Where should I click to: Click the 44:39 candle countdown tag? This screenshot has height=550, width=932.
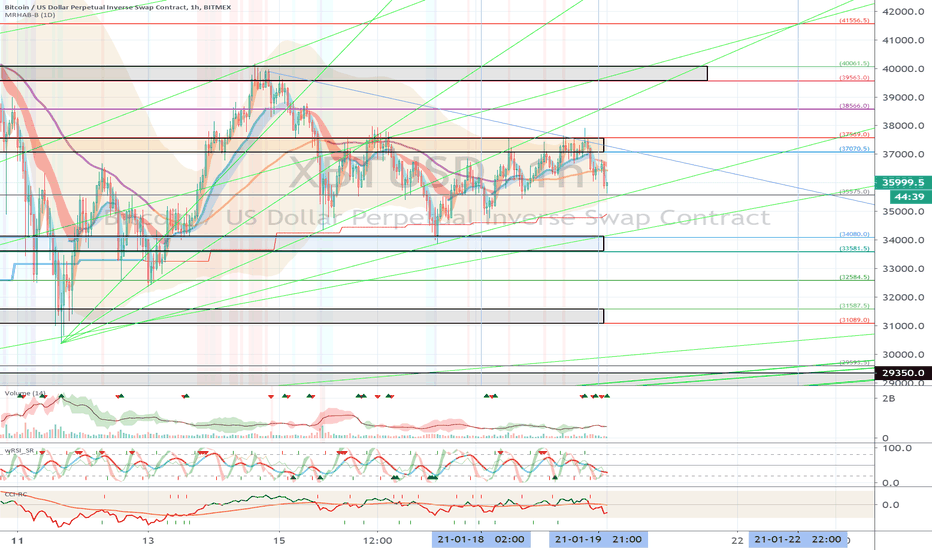point(909,197)
